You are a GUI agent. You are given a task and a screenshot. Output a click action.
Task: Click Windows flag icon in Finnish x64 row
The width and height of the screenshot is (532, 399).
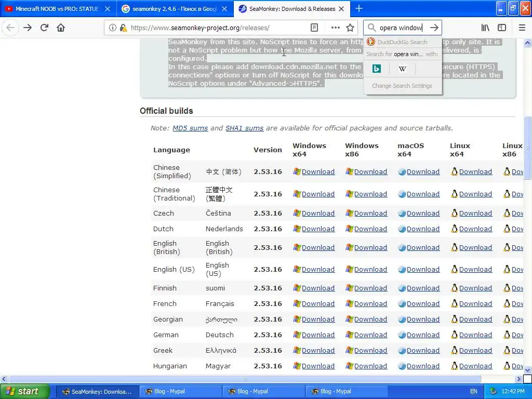point(297,288)
